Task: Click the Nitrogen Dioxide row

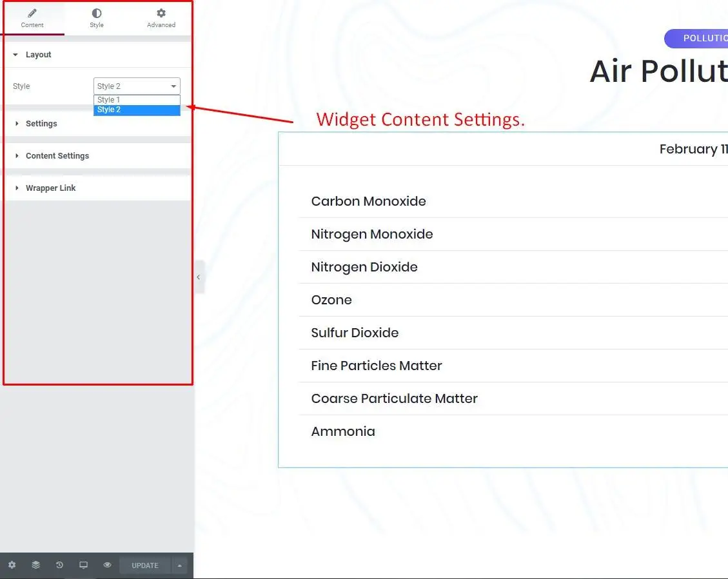Action: point(513,268)
